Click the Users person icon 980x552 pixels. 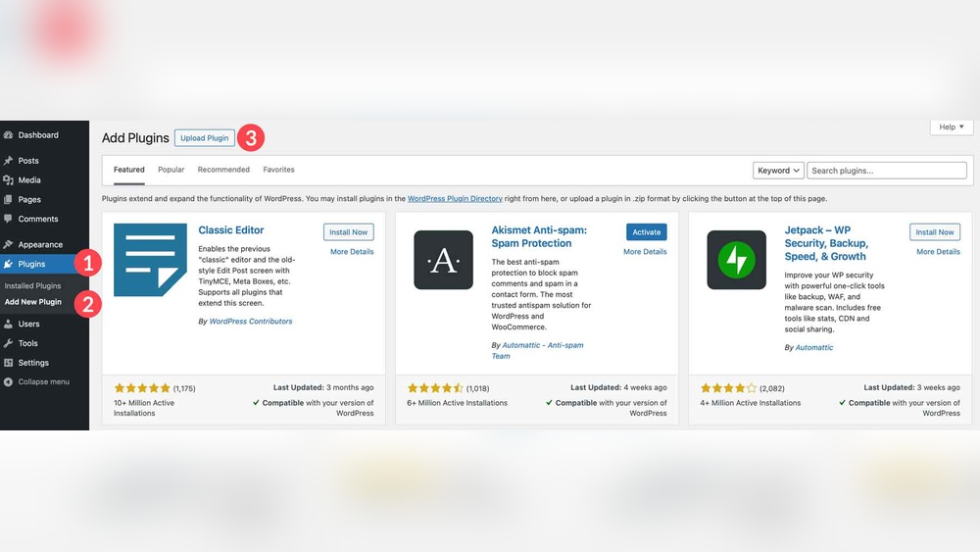click(x=8, y=324)
